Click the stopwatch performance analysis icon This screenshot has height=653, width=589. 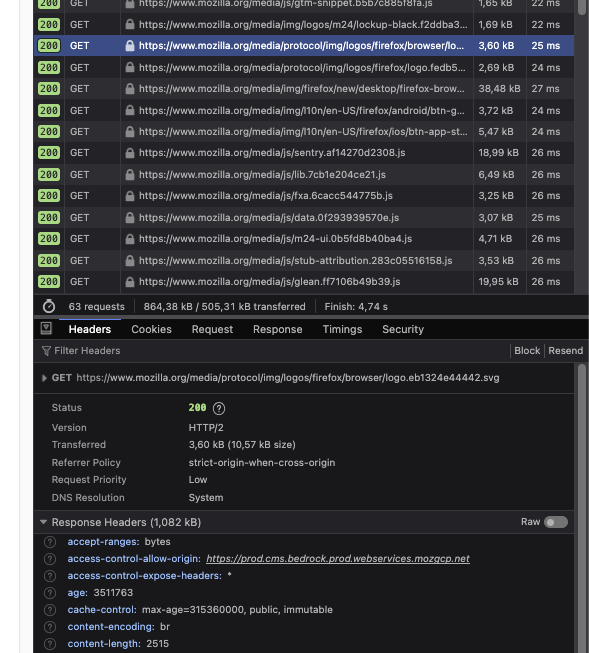(49, 306)
